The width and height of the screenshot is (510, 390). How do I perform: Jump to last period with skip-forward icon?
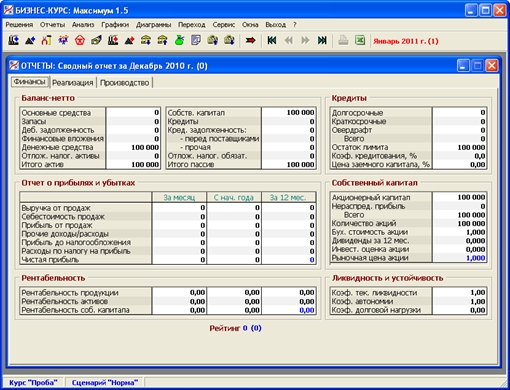pyautogui.click(x=322, y=41)
